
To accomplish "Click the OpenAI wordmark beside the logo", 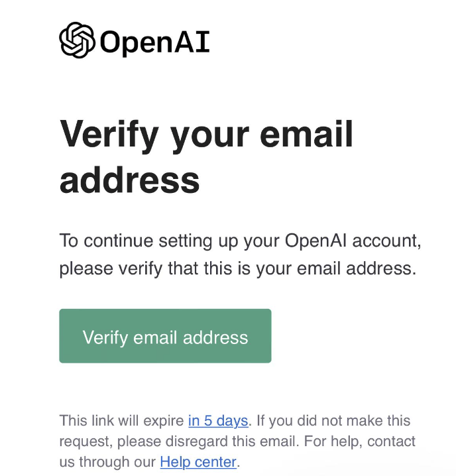I will pyautogui.click(x=155, y=42).
